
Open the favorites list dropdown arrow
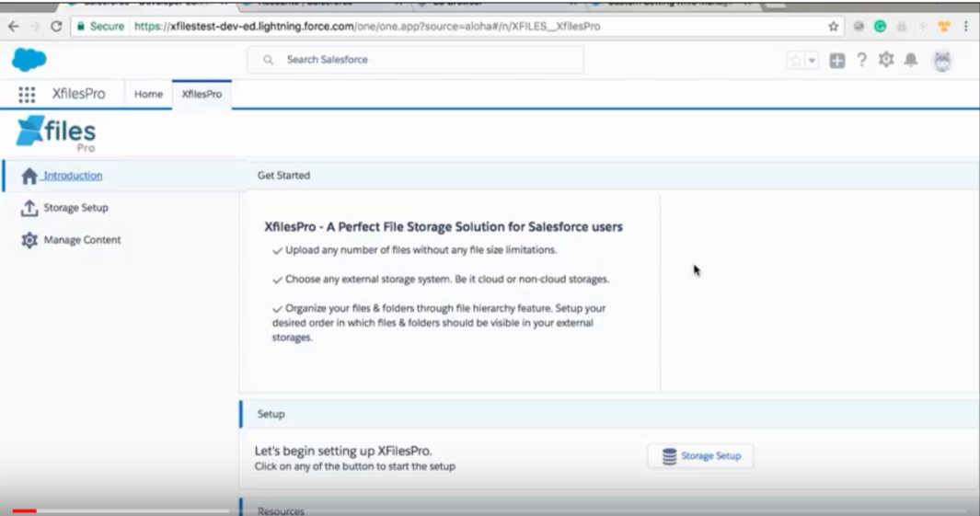812,61
